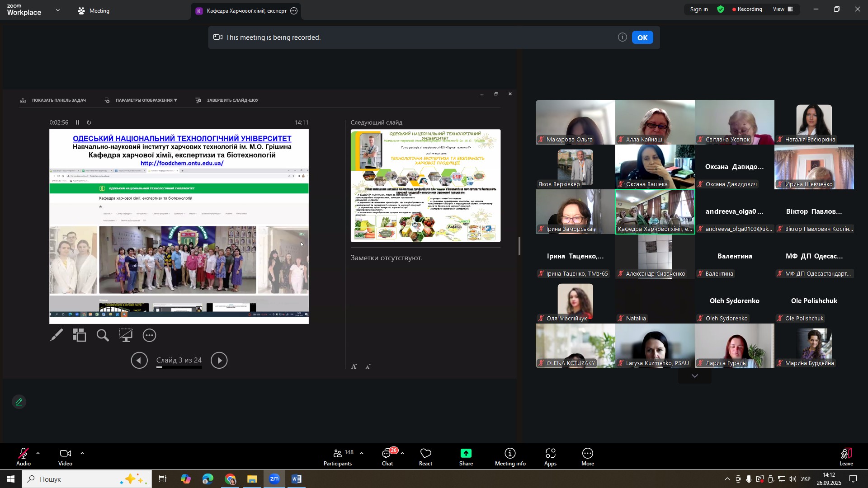The height and width of the screenshot is (488, 868).
Task: Pause the slideshow timer
Action: click(x=77, y=122)
